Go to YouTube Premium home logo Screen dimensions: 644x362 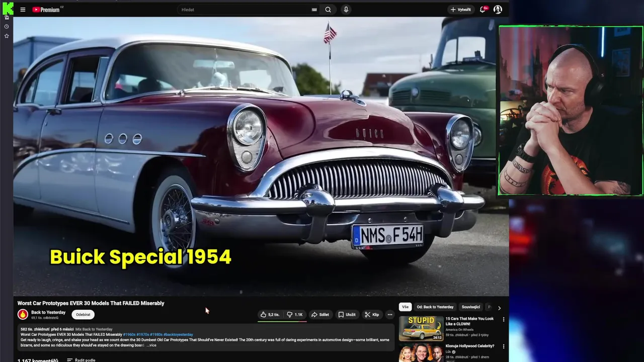(46, 10)
